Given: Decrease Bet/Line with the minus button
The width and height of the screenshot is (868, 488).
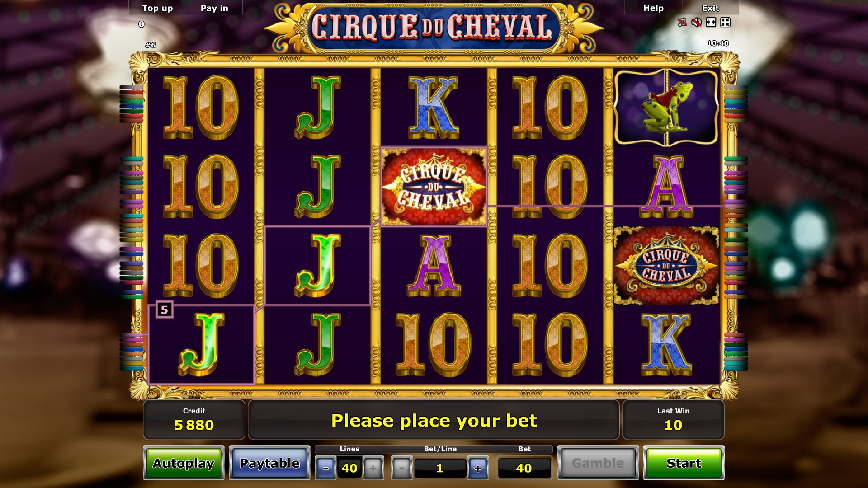Looking at the screenshot, I should point(401,468).
